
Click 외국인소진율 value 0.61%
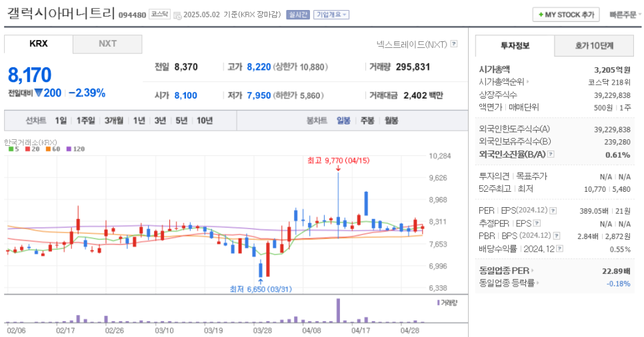(x=618, y=155)
